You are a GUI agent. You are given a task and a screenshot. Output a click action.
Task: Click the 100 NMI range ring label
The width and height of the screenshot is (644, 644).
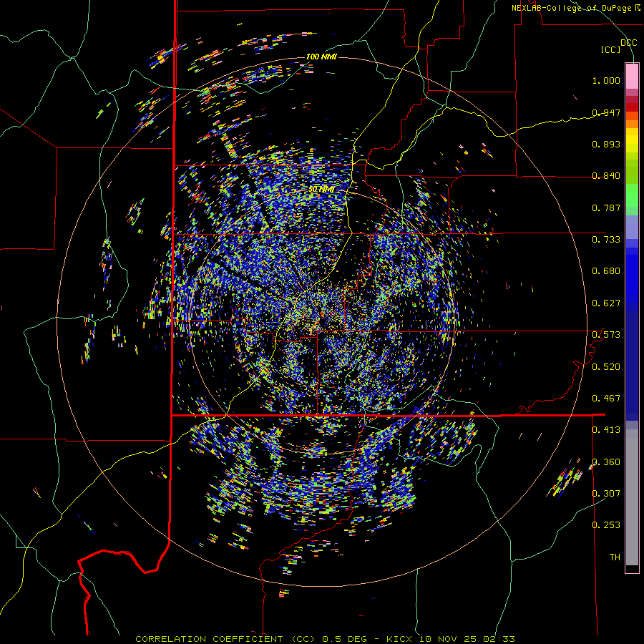pos(321,57)
